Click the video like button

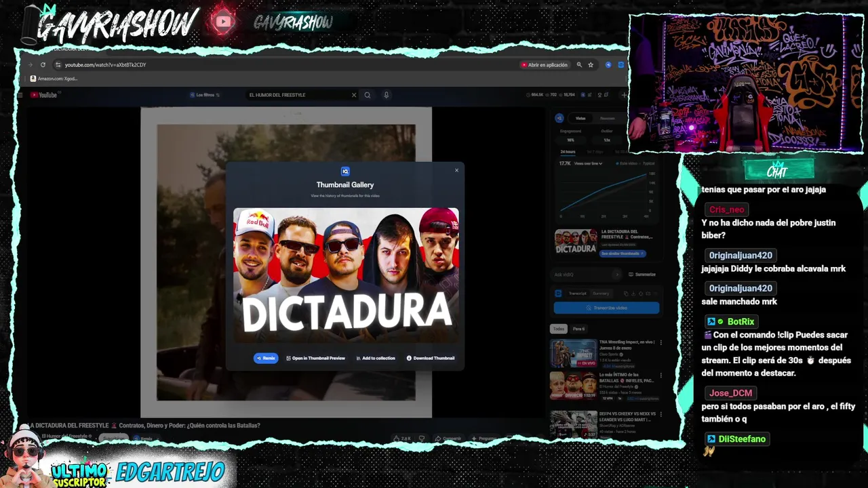[x=403, y=439]
